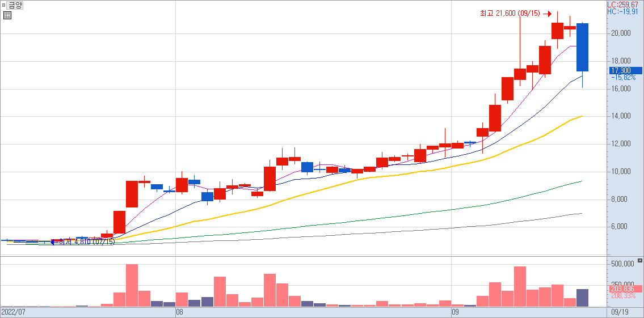Image resolution: width=644 pixels, height=318 pixels.
Task: Click the 16,000 price axis label
Action: 621,89
